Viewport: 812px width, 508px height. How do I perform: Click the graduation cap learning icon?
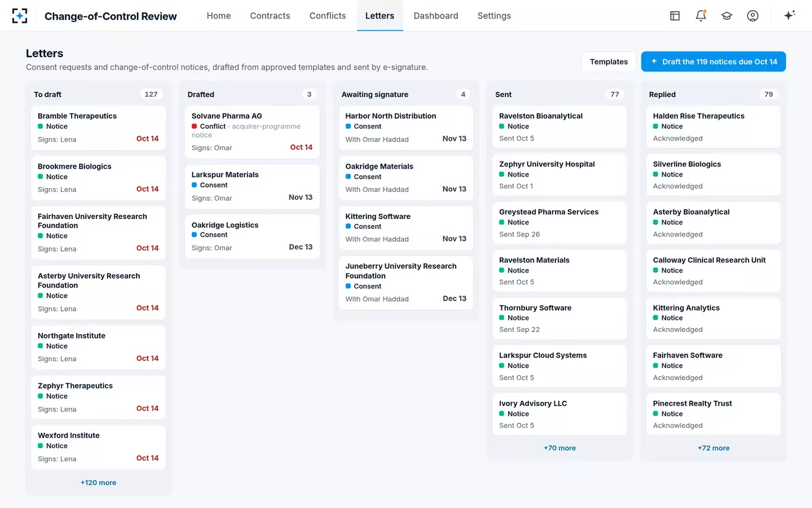point(727,16)
